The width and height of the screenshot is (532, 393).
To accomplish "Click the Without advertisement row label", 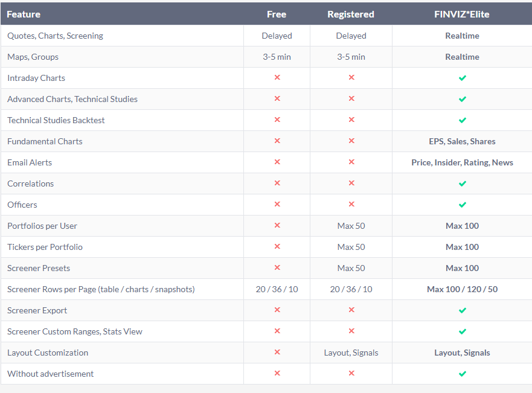I will 51,374.
